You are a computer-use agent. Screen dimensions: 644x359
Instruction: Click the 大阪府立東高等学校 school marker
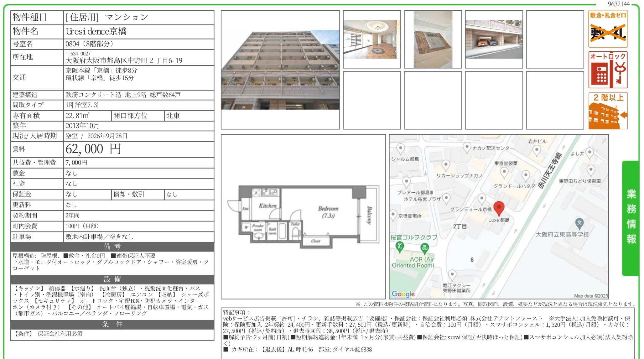[x=579, y=223]
